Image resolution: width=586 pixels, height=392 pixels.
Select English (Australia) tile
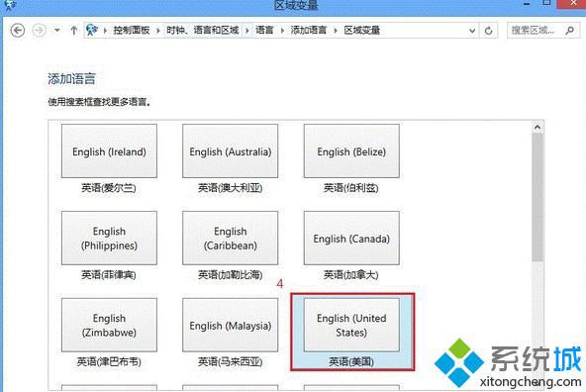tap(231, 151)
